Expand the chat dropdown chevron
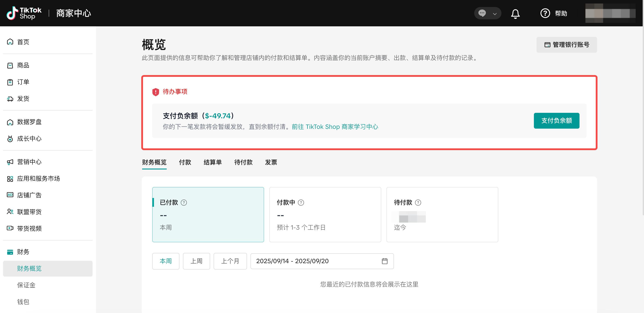 point(494,14)
